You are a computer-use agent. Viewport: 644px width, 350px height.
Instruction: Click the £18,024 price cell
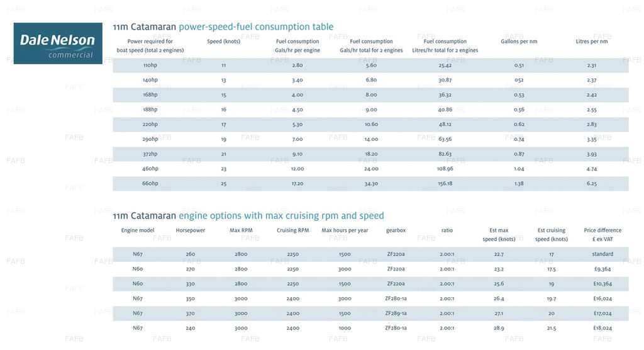click(602, 328)
